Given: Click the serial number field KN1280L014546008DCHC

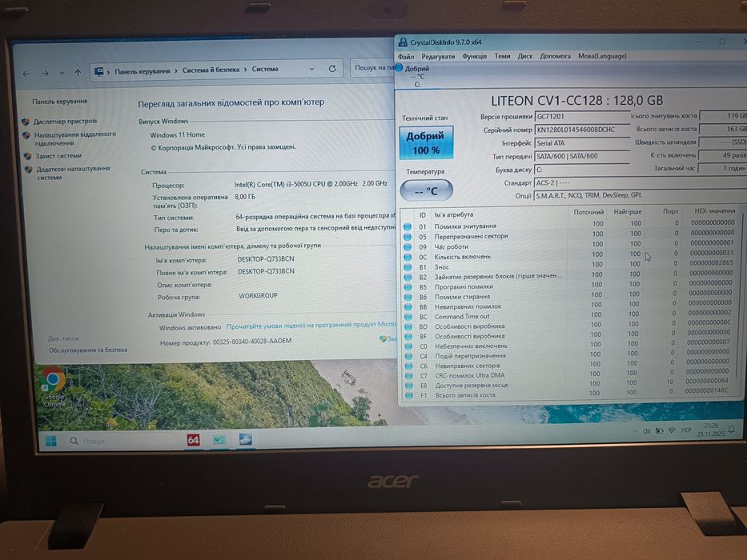Looking at the screenshot, I should [x=582, y=130].
